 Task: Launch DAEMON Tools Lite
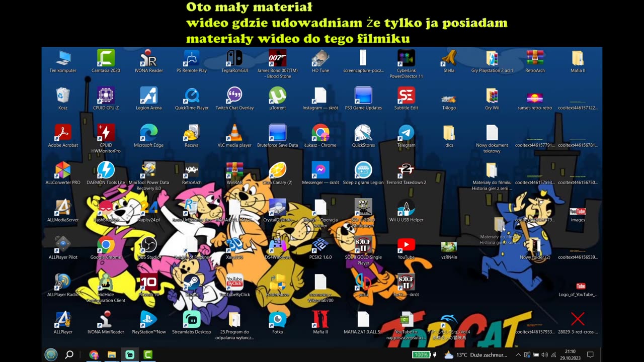(106, 173)
